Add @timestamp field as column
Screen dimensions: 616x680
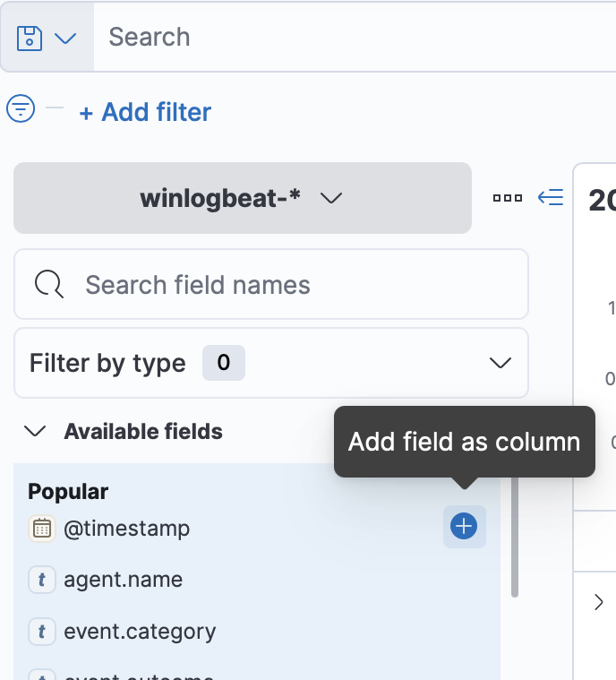click(464, 527)
